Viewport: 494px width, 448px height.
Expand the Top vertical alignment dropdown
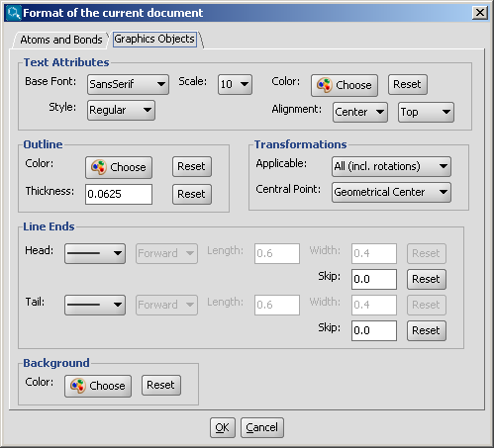pos(426,112)
